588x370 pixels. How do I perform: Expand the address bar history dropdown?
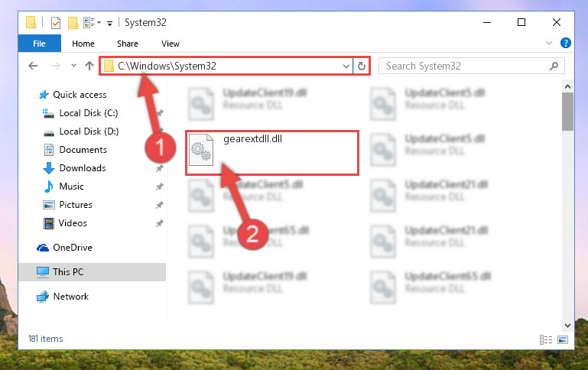(x=346, y=67)
